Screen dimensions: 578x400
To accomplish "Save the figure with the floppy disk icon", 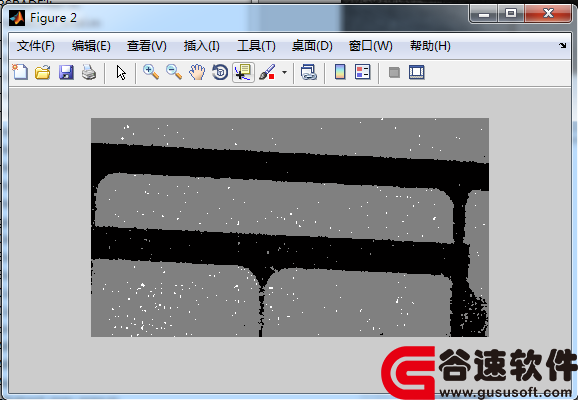I will (66, 72).
